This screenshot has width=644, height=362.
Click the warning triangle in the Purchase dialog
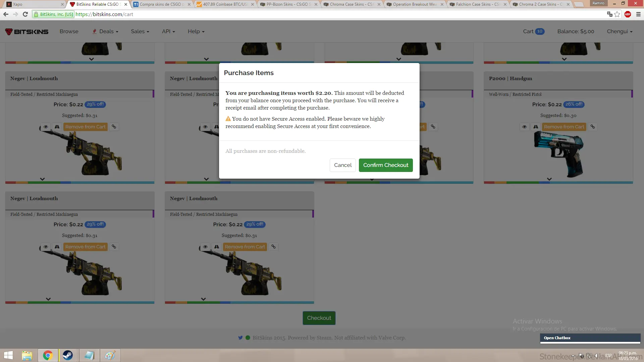[x=228, y=119]
